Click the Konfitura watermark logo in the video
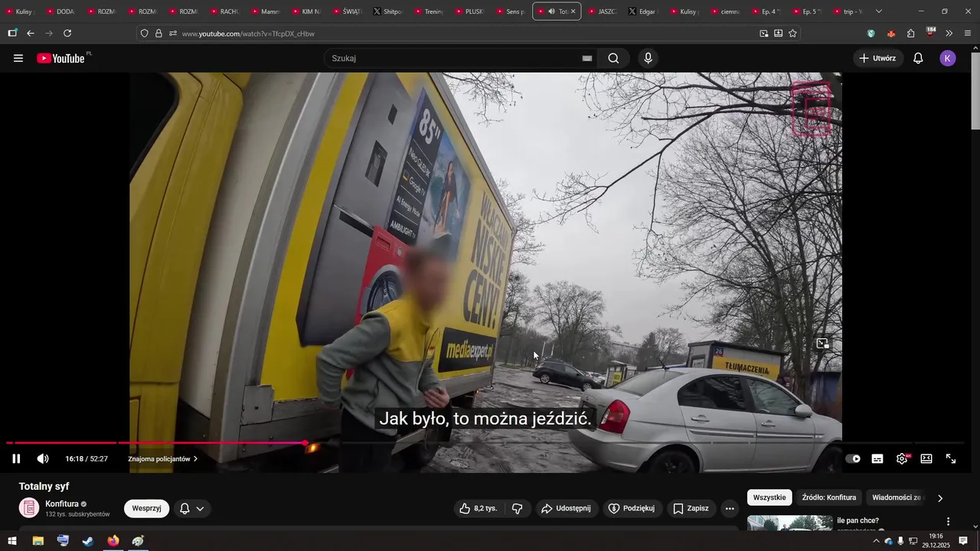Viewport: 980px width, 551px height. [811, 109]
